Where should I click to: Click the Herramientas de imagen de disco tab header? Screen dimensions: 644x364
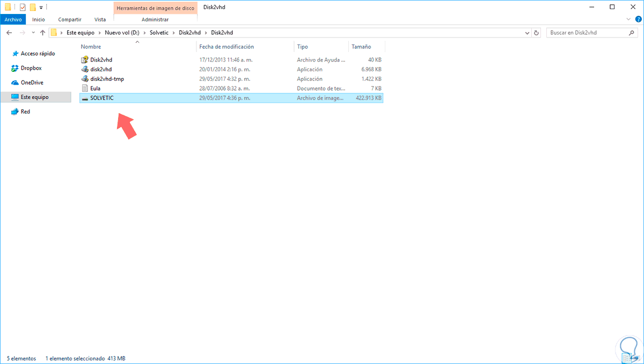coord(155,7)
